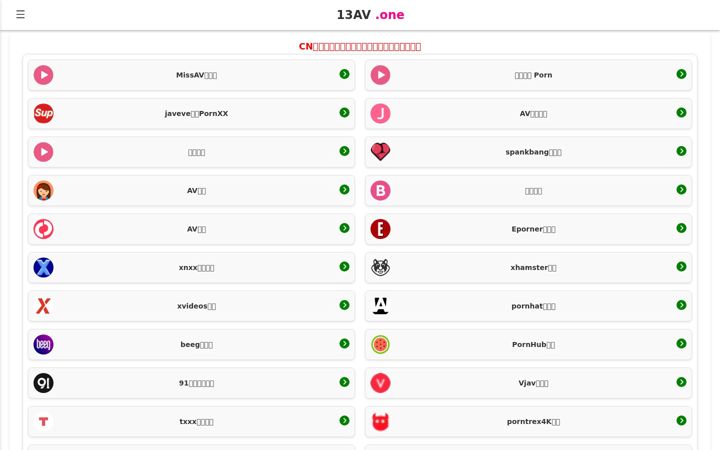Click the pink B circle icon

click(380, 191)
